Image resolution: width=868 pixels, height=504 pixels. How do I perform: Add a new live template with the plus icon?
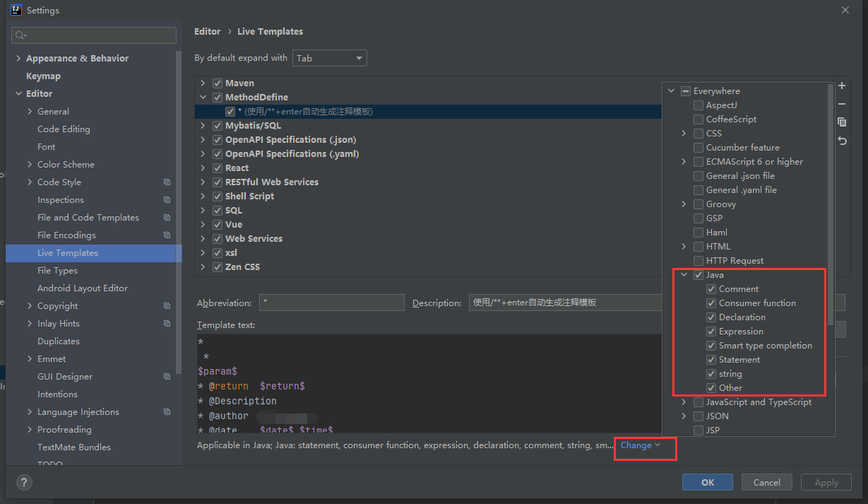tap(842, 85)
